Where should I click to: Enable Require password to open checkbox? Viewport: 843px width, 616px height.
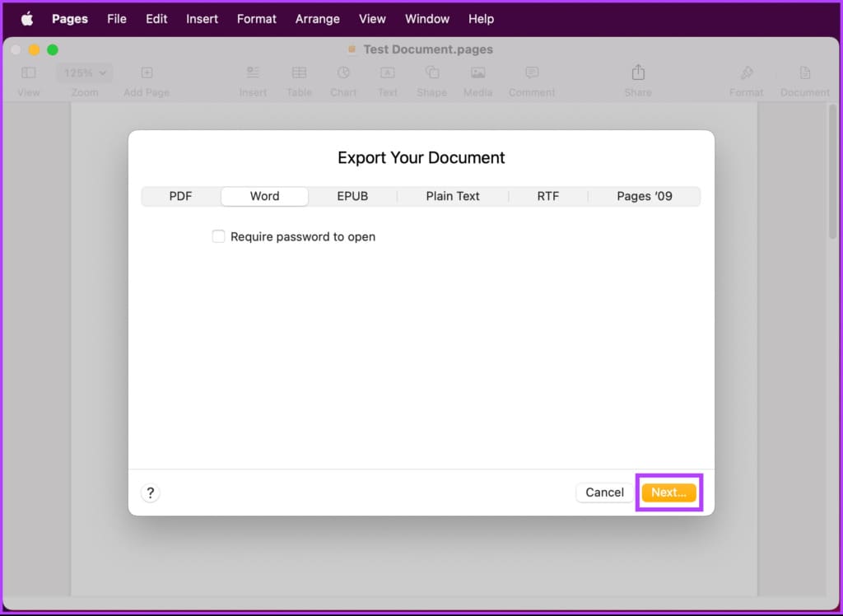218,236
